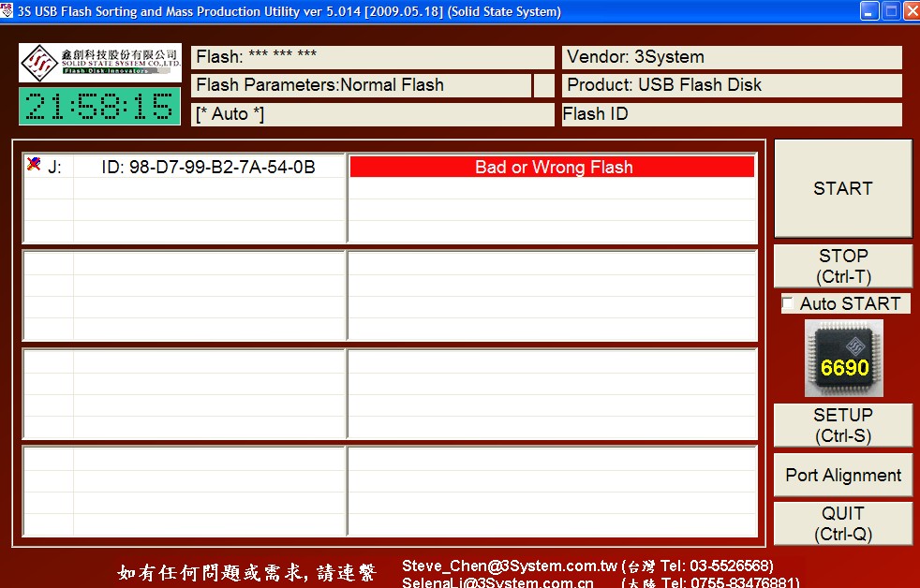Click the START button

843,188
